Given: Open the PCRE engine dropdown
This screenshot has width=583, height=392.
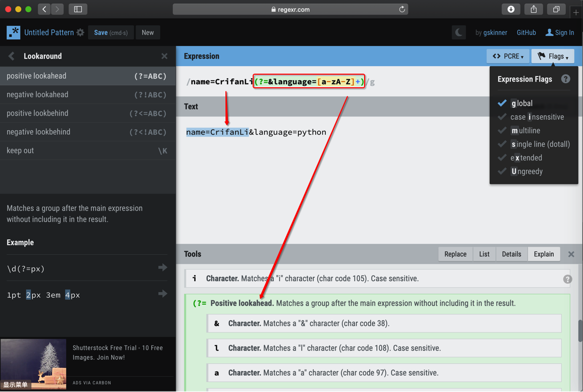Looking at the screenshot, I should coord(508,56).
